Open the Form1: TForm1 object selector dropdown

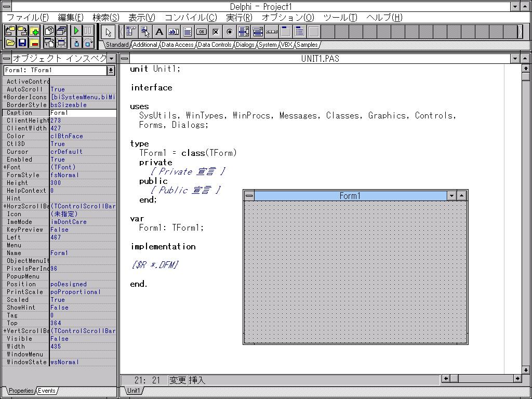[x=111, y=71]
